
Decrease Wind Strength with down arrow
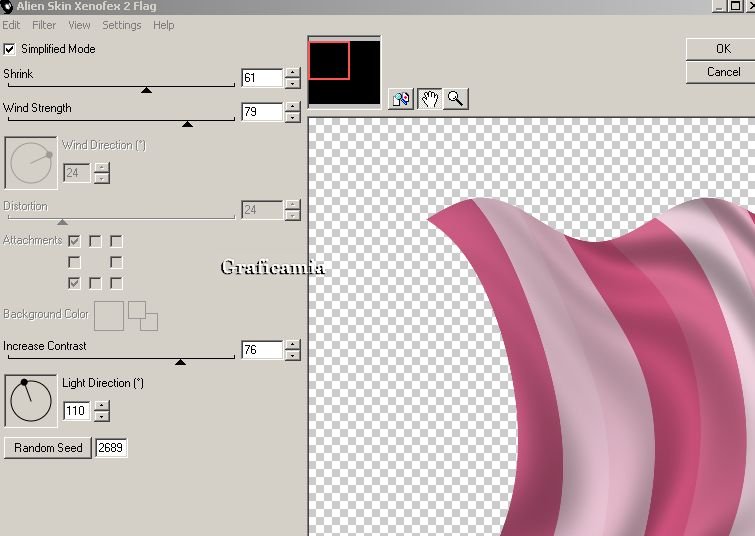292,117
